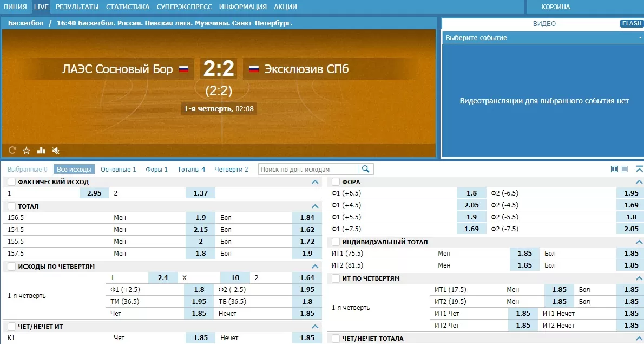
Task: Open match statistics via bar chart icon
Action: 41,151
